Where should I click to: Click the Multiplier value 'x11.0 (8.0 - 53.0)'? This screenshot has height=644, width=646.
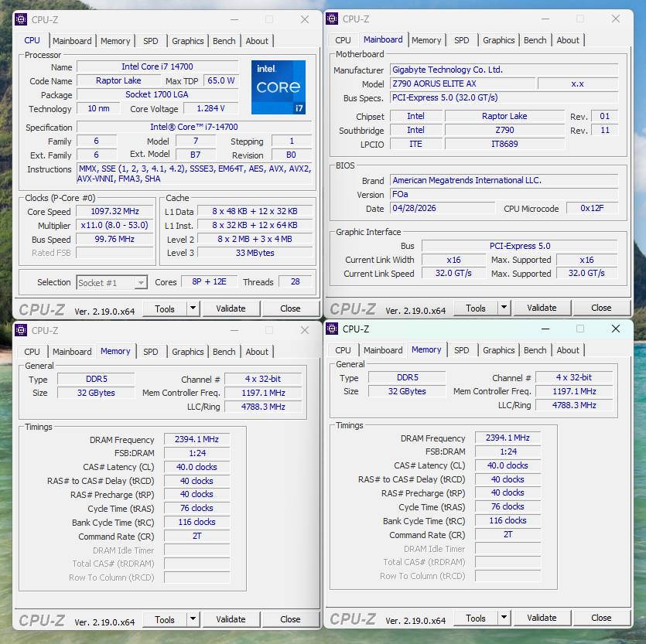(115, 225)
